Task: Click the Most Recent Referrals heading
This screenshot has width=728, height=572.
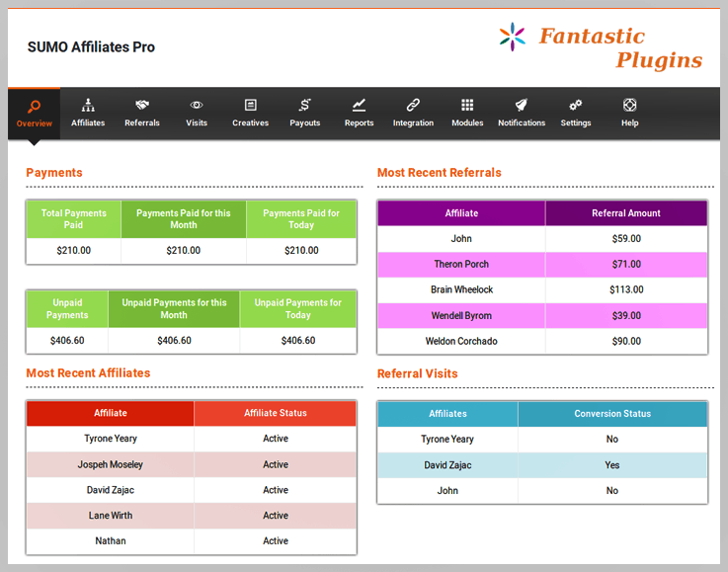Action: [440, 173]
